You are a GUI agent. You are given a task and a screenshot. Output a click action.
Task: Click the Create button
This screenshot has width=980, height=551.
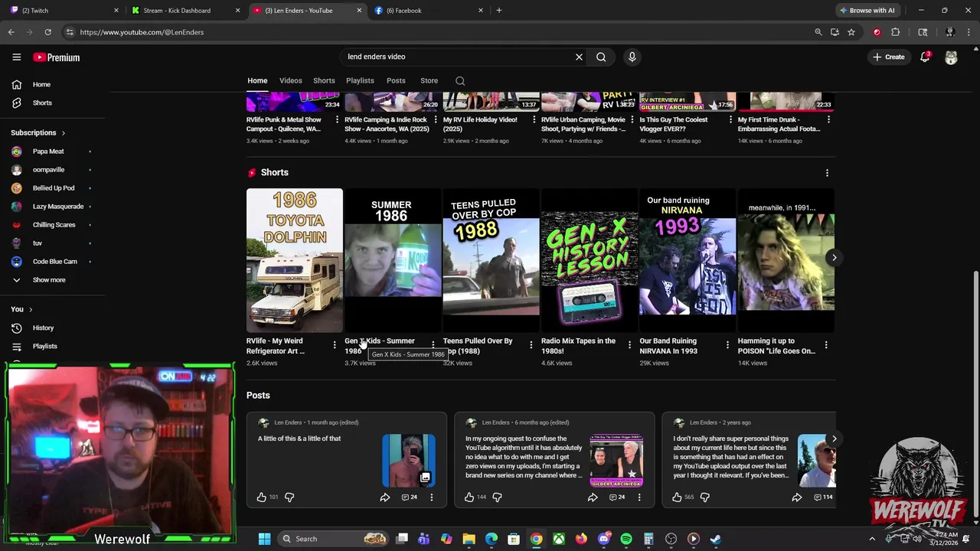pyautogui.click(x=888, y=57)
